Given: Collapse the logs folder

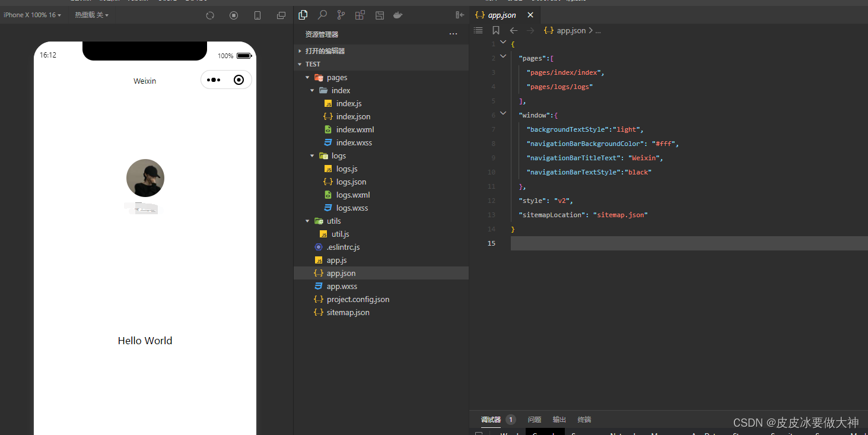Looking at the screenshot, I should (312, 156).
